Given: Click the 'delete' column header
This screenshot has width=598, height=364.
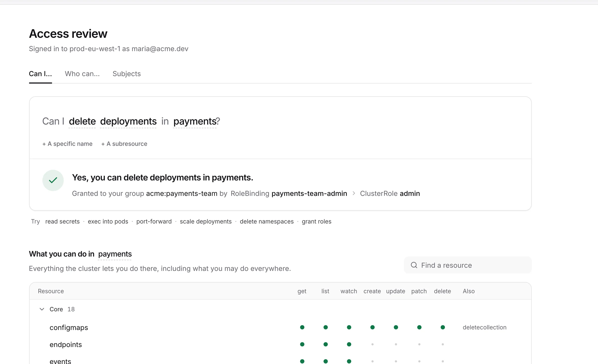Looking at the screenshot, I should 442,291.
